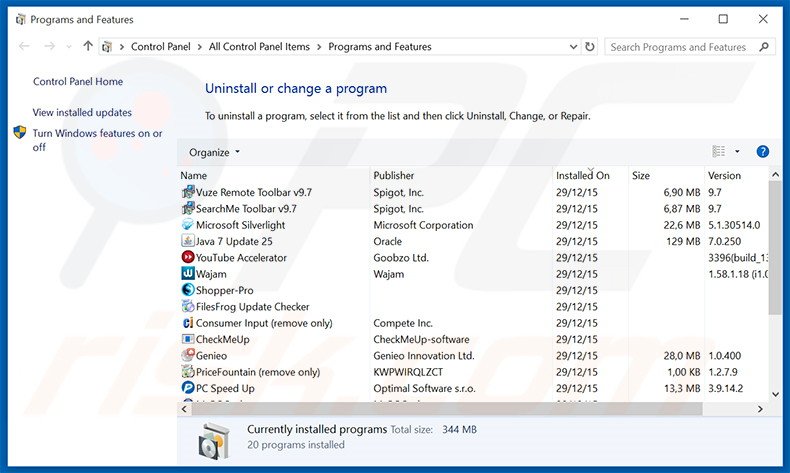Click the Java 7 Update 25 icon
The image size is (790, 473).
point(188,241)
